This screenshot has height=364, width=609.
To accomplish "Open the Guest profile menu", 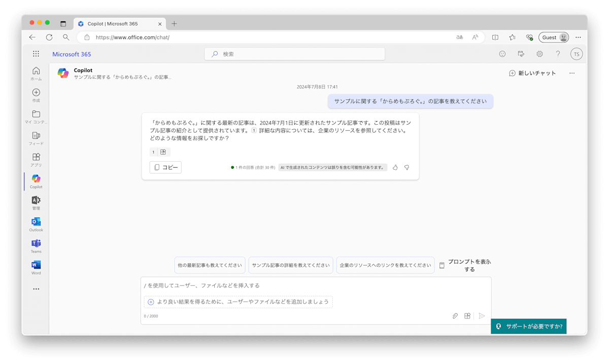I will [x=554, y=38].
